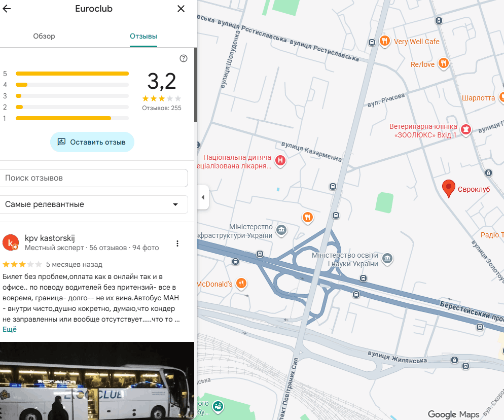Click the Re/love map label
Image resolution: width=504 pixels, height=420 pixels.
423,64
